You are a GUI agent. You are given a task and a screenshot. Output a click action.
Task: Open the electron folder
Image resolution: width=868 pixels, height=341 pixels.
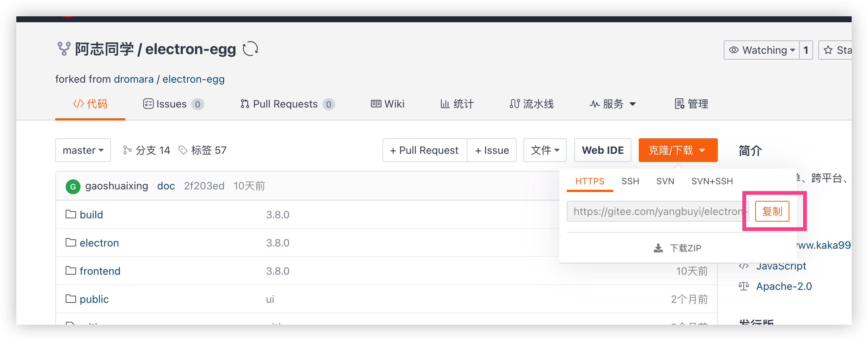coord(99,243)
